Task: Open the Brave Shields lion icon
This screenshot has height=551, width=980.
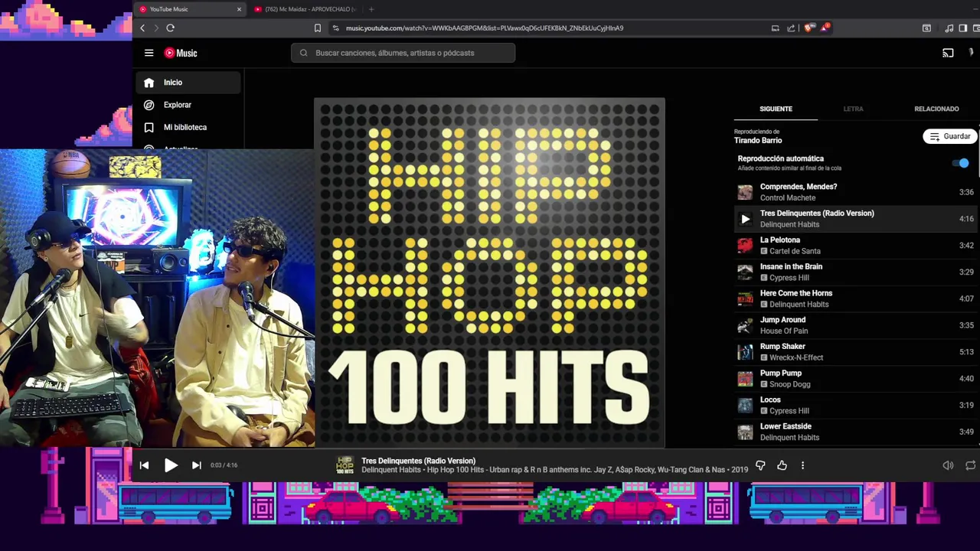Action: click(x=809, y=28)
